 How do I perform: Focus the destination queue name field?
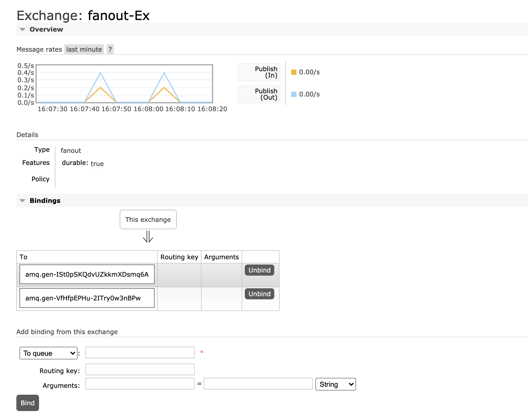click(x=140, y=353)
